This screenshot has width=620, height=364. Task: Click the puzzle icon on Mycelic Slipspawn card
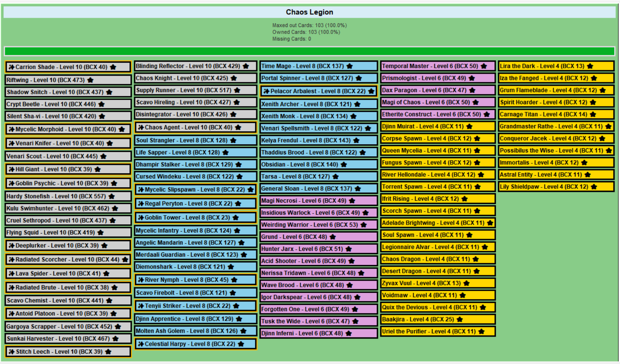(141, 190)
